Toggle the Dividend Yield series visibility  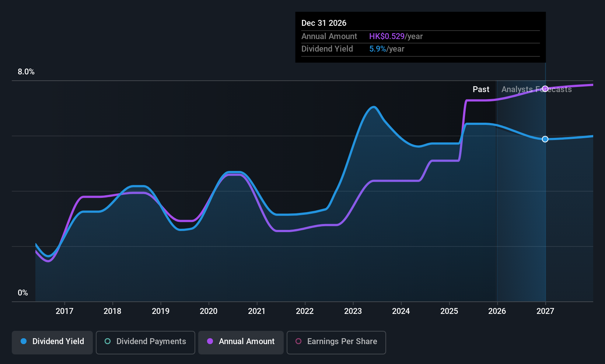pos(52,342)
